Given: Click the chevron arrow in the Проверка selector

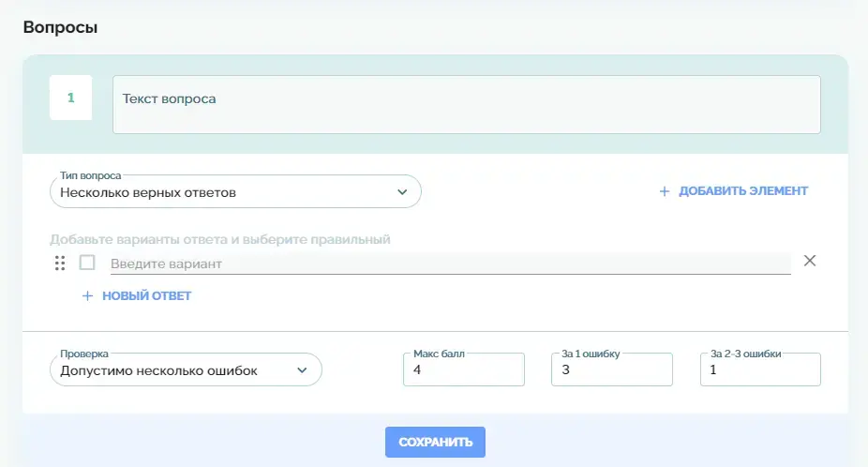Looking at the screenshot, I should pyautogui.click(x=302, y=370).
